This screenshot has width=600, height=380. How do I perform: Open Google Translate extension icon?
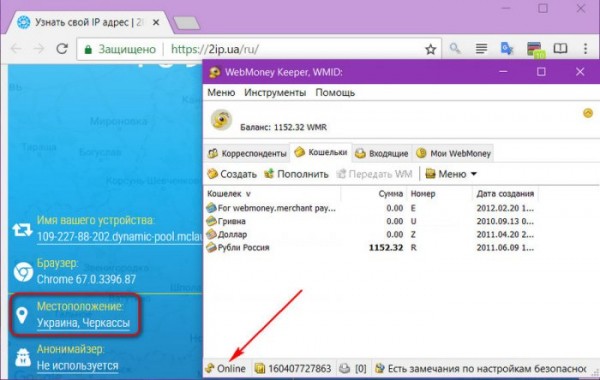coord(507,49)
